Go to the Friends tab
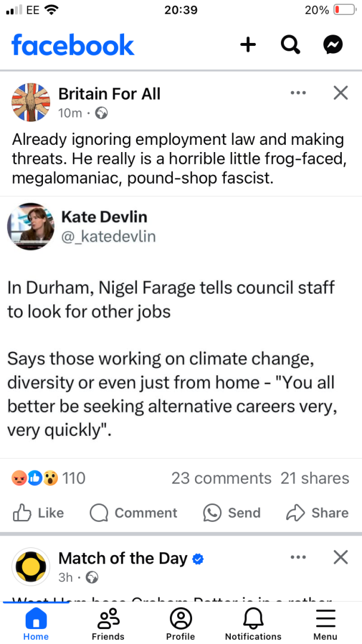 (108, 624)
